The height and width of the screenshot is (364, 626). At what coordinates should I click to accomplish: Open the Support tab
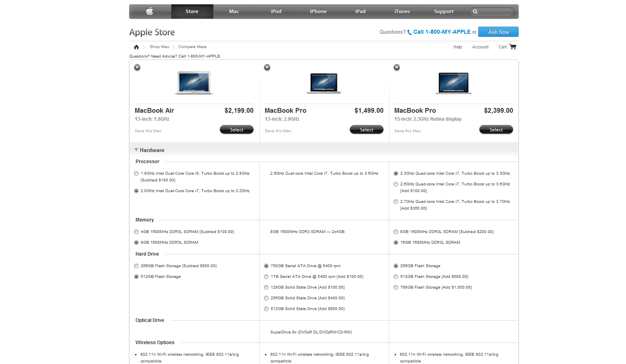[444, 12]
